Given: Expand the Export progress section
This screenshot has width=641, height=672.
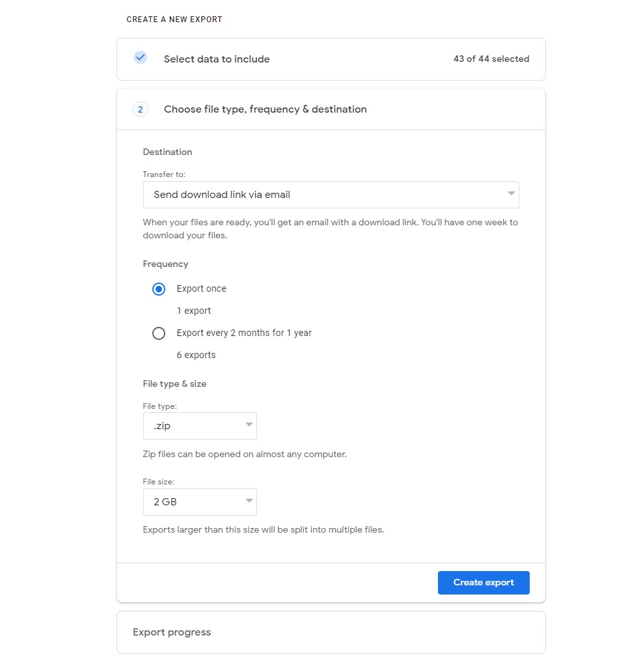Looking at the screenshot, I should 172,632.
